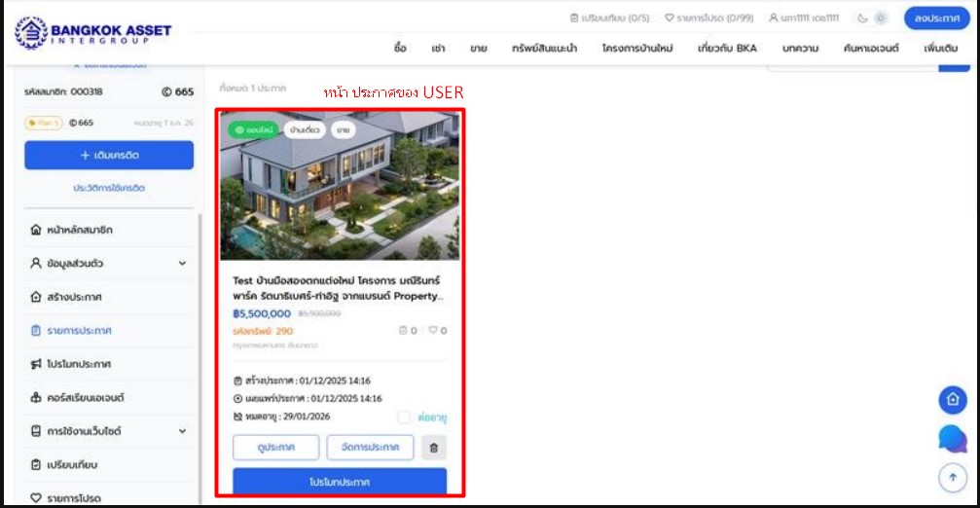Switch to light mode sun icon
Image resolution: width=980 pixels, height=508 pixels.
[880, 18]
